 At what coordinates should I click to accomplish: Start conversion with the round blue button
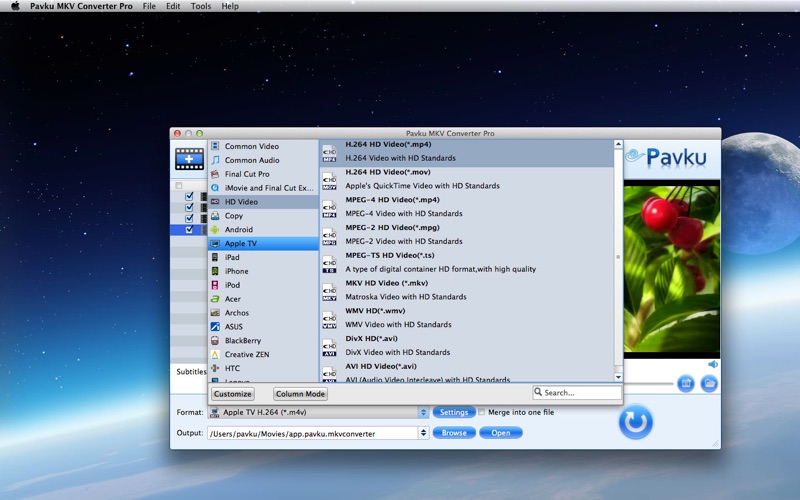click(x=636, y=421)
